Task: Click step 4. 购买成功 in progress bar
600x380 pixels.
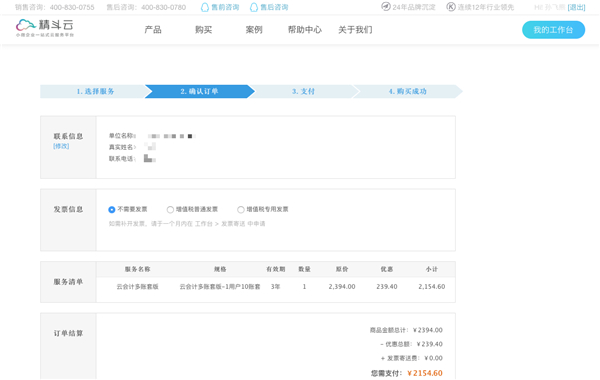Action: [x=408, y=91]
